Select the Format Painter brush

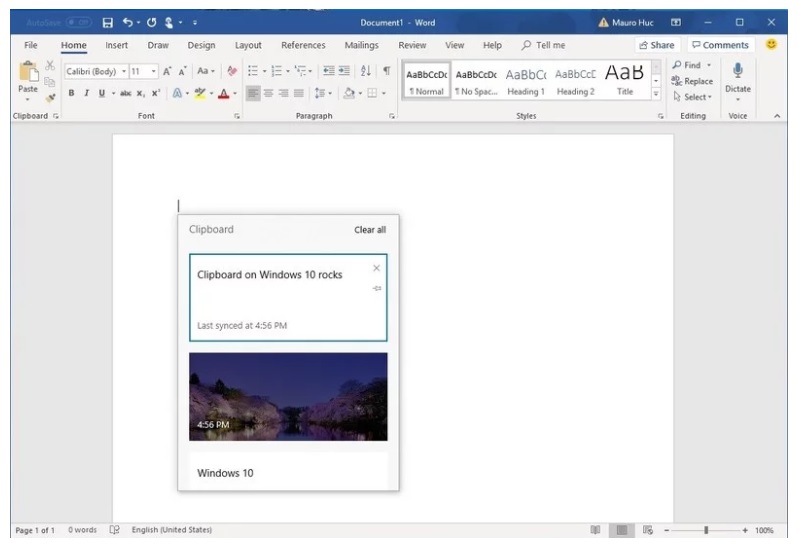(50, 98)
